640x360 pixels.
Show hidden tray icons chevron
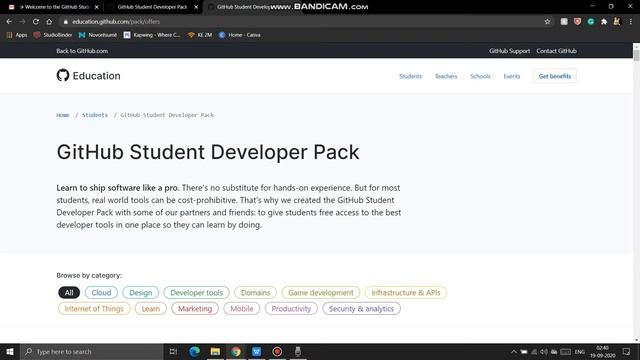tap(513, 351)
